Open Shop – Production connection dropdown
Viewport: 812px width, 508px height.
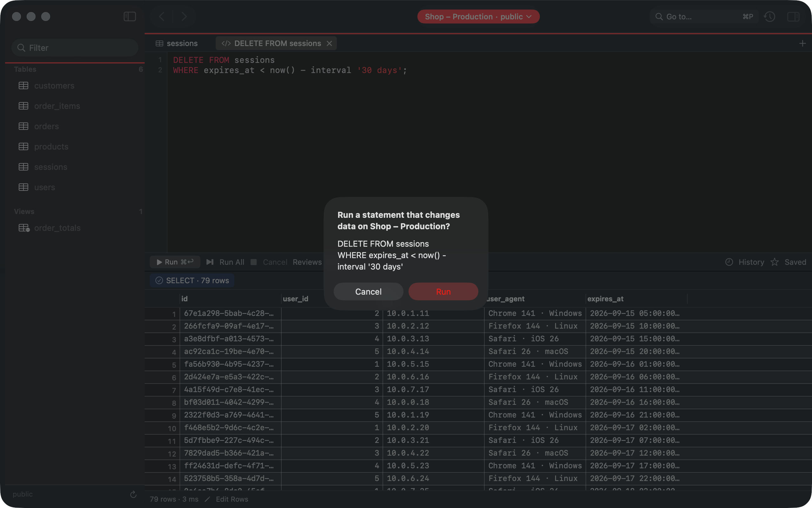[x=478, y=17]
